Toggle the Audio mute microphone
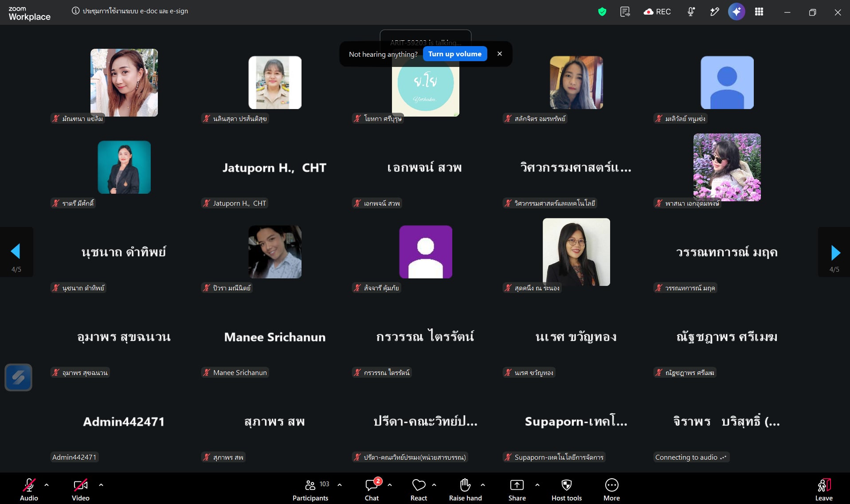 tap(29, 490)
